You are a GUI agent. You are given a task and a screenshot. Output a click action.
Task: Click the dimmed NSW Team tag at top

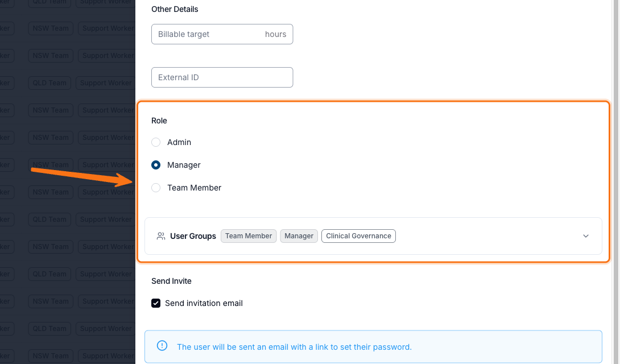[x=51, y=28]
